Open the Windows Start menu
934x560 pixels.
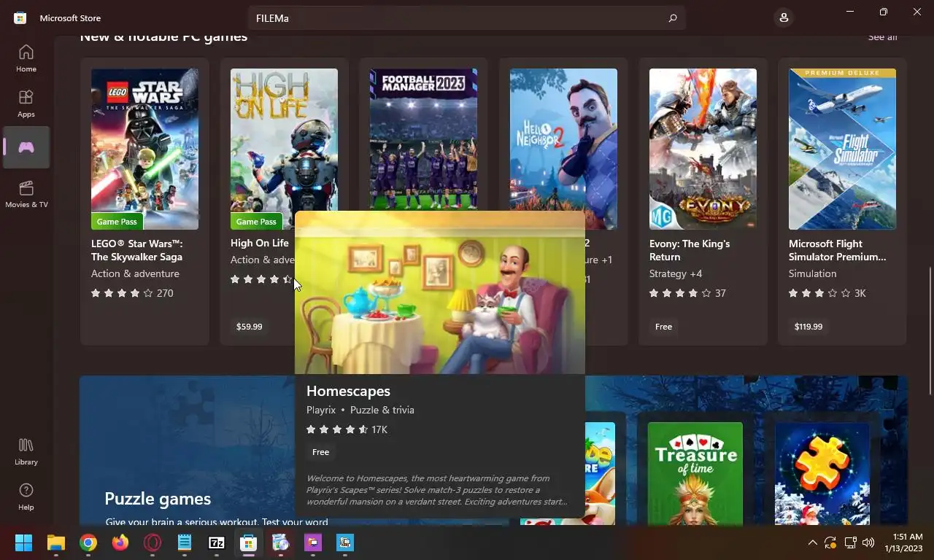point(23,542)
